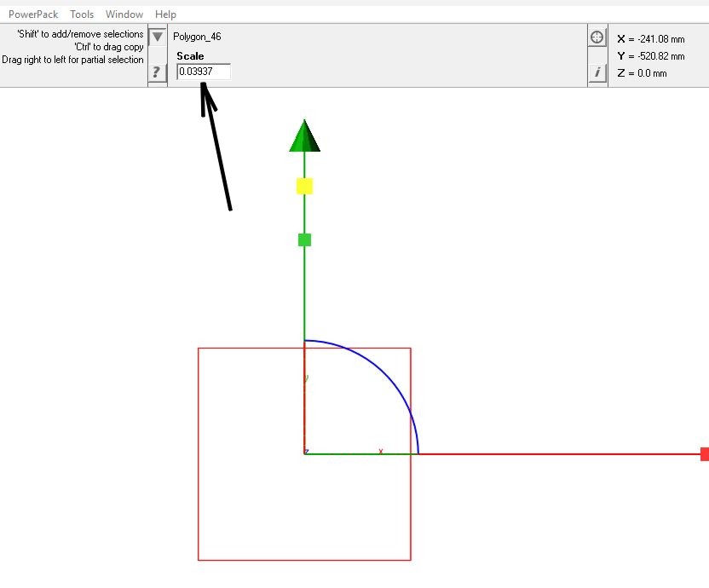
Task: Click inside the Scale input field
Action: pos(203,72)
